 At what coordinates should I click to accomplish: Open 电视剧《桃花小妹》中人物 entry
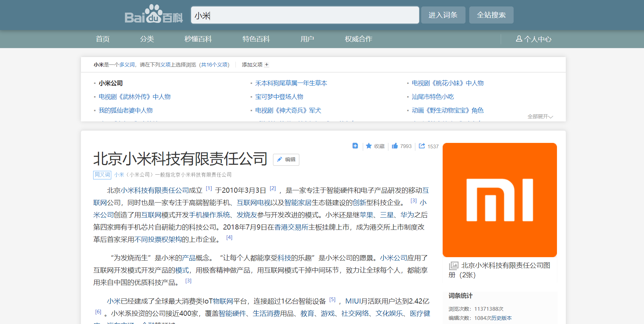tap(448, 83)
